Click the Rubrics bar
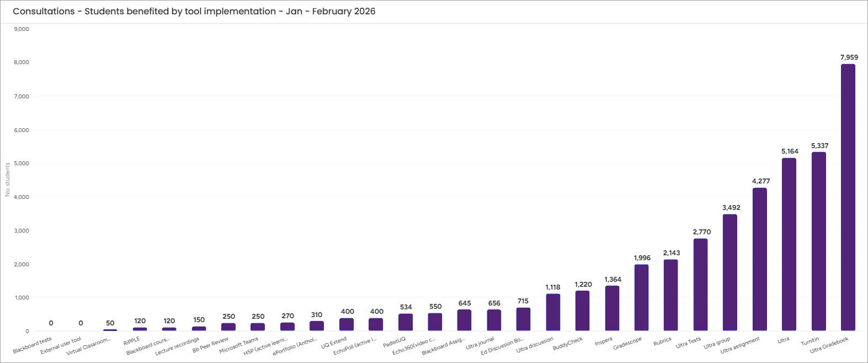Viewport: 868px width, 363px height. coord(671,295)
